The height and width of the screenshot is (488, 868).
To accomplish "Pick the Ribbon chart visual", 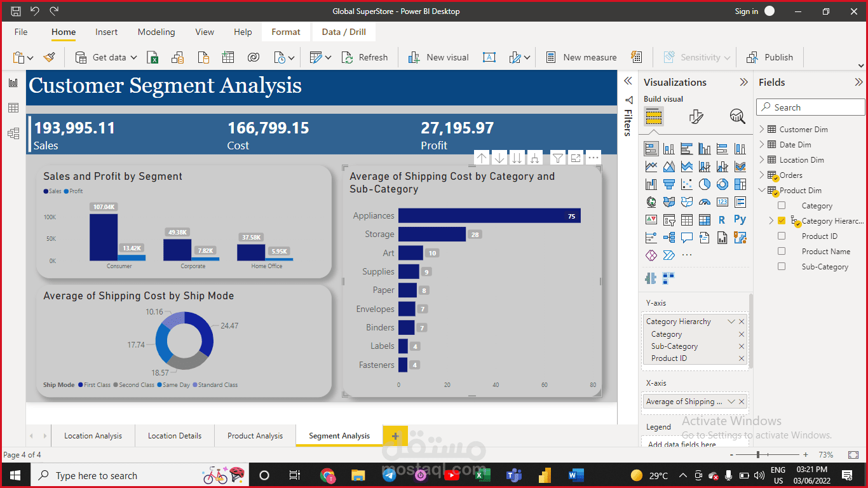I will (740, 166).
